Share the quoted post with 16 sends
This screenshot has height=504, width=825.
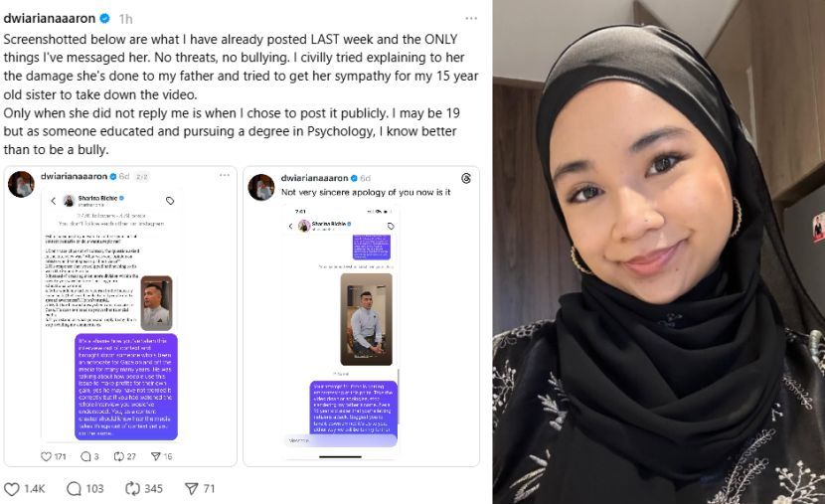[x=156, y=456]
